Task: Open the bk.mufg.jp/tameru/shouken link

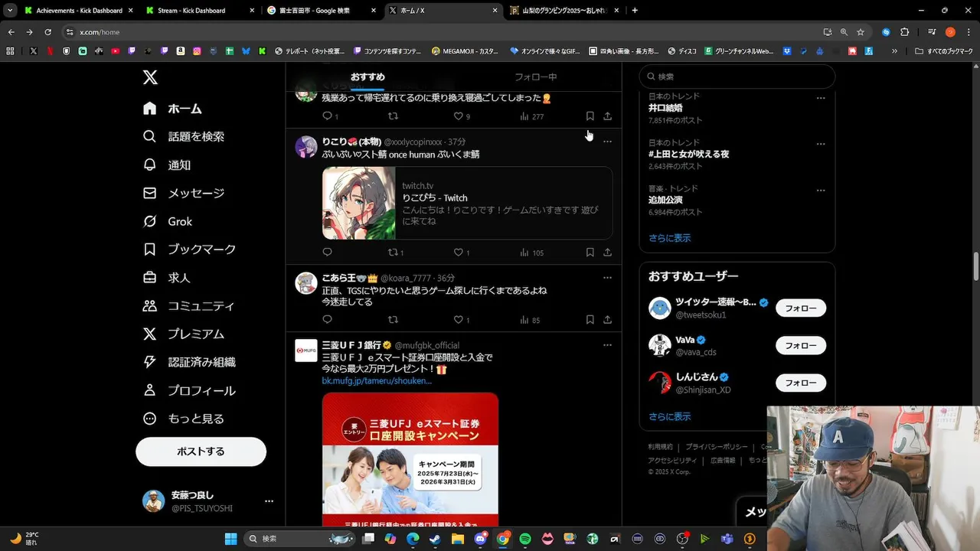Action: click(377, 380)
